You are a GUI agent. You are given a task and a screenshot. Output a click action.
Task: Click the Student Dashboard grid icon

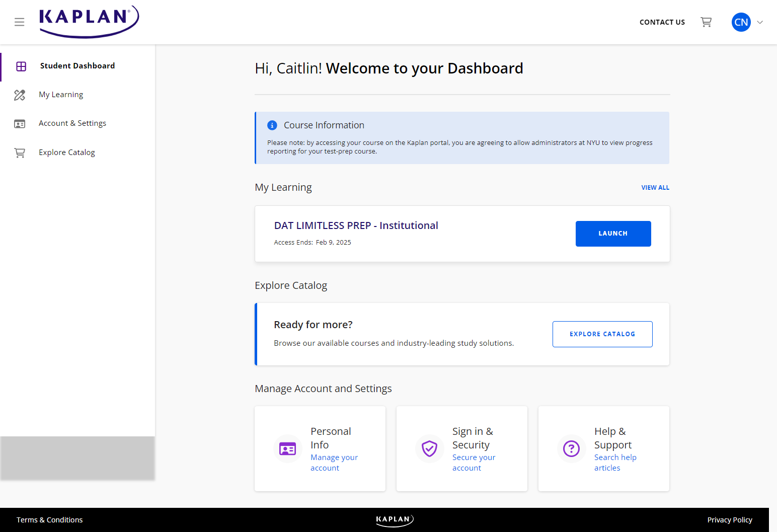[21, 66]
